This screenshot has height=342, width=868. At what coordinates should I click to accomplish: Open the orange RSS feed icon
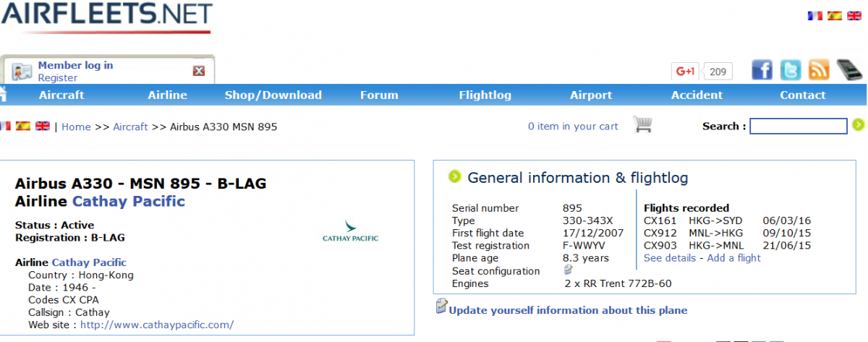(x=819, y=69)
